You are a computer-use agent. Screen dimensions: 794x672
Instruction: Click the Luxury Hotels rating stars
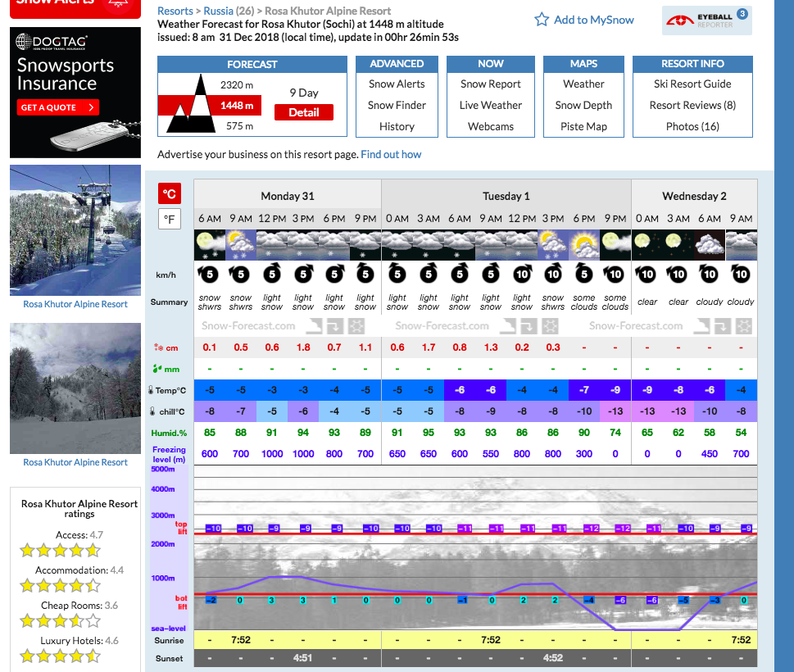tap(61, 656)
